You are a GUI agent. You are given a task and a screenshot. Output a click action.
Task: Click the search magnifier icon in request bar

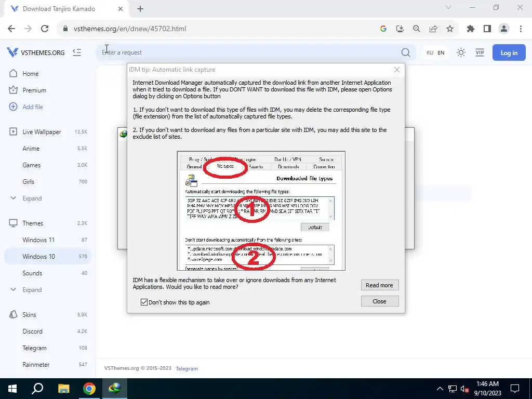point(405,52)
